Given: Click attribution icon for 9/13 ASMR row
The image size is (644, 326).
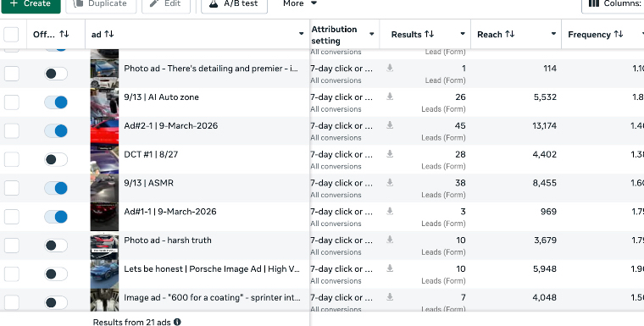Looking at the screenshot, I should point(390,182).
